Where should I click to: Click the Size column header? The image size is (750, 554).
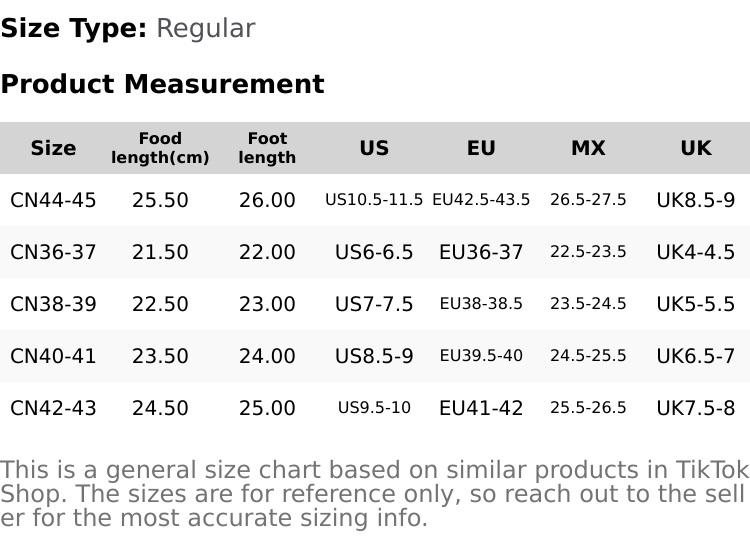[53, 148]
